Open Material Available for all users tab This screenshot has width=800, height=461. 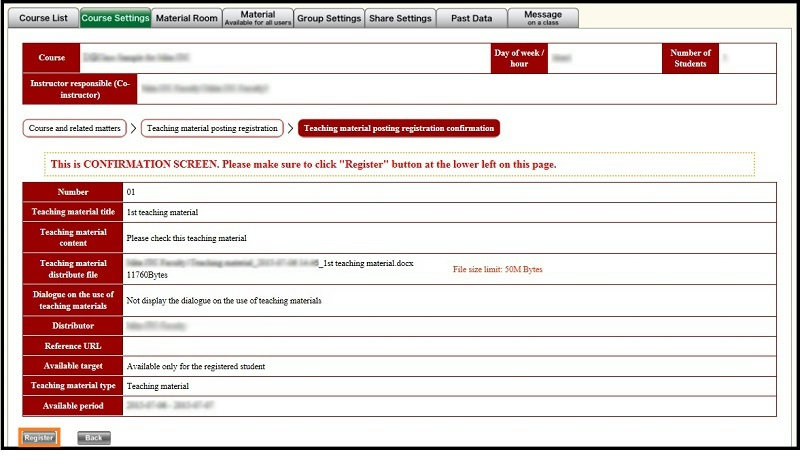(x=257, y=18)
